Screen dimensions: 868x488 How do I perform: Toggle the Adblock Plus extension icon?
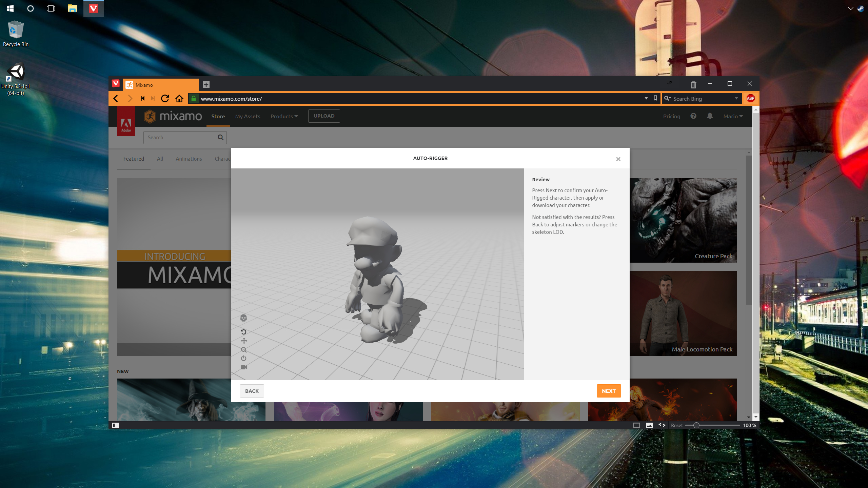tap(750, 99)
